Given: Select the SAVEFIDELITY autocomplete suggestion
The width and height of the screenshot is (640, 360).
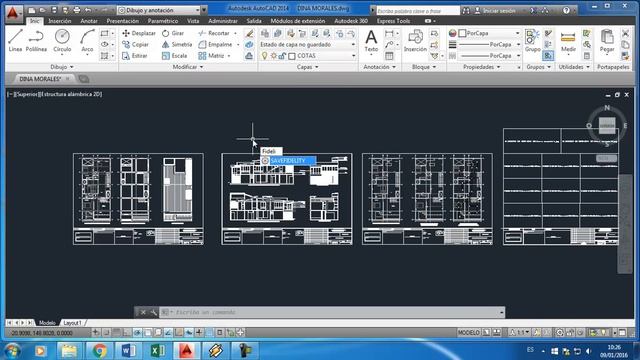Looking at the screenshot, I should (289, 161).
